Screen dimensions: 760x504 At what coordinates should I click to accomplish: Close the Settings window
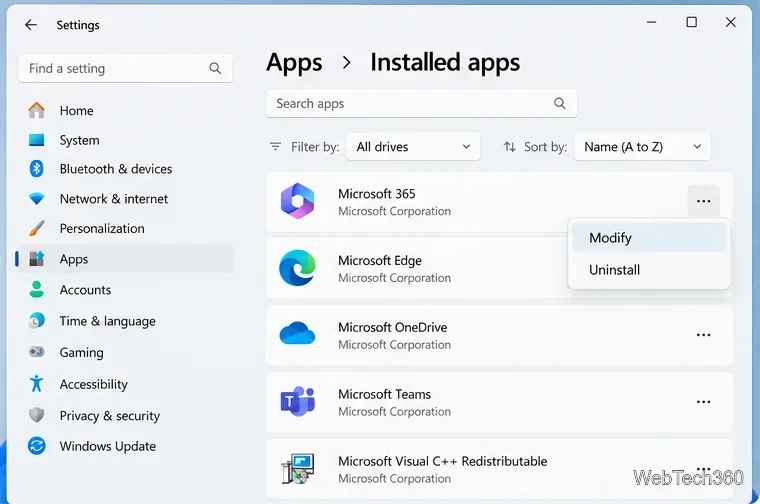730,22
